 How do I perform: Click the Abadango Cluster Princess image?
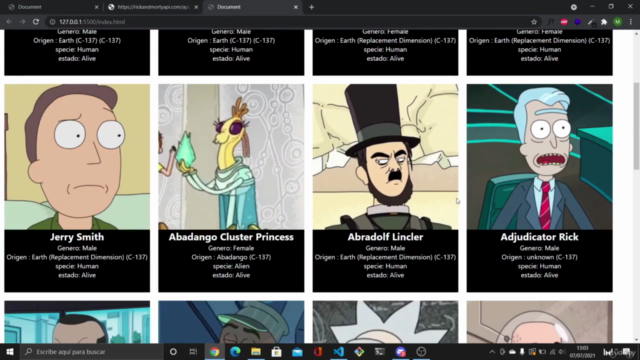pyautogui.click(x=231, y=157)
